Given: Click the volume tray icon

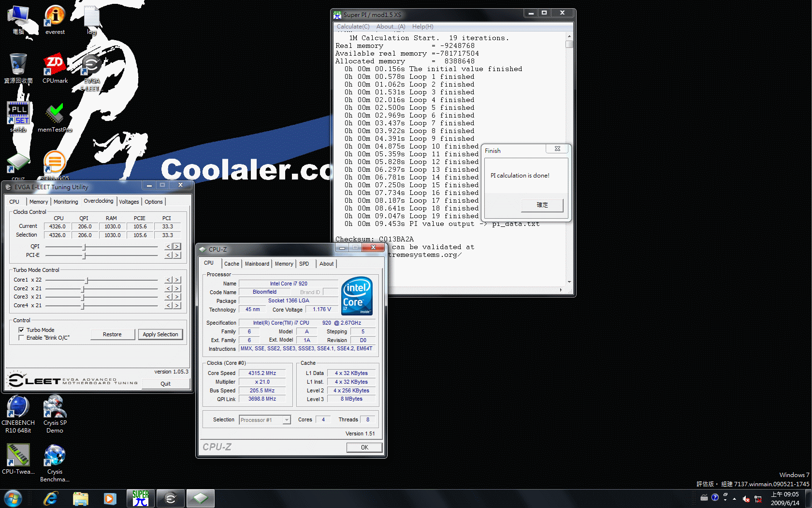Looking at the screenshot, I should (x=746, y=499).
